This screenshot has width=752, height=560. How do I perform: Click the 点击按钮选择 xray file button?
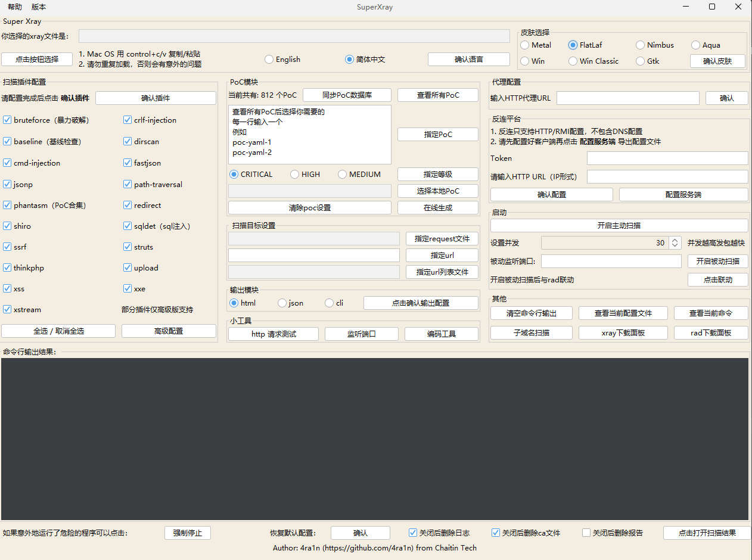[x=37, y=60]
